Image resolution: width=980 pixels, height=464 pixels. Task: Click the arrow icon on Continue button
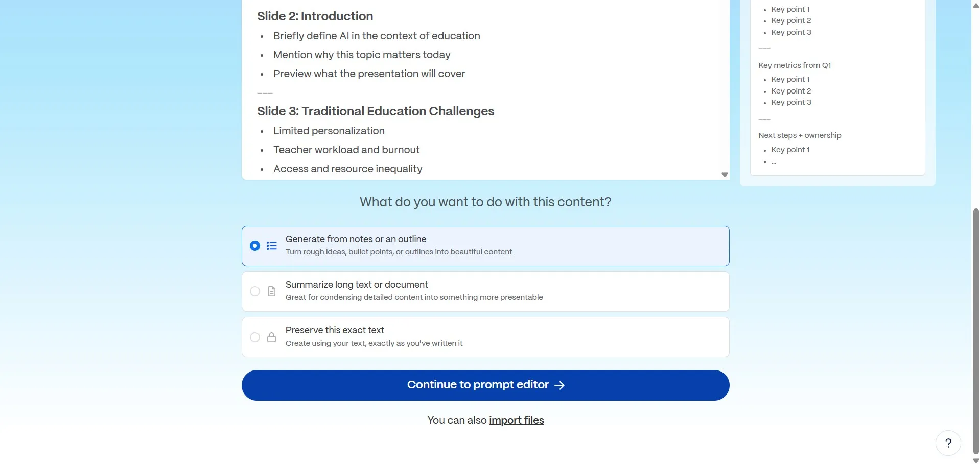coord(559,385)
